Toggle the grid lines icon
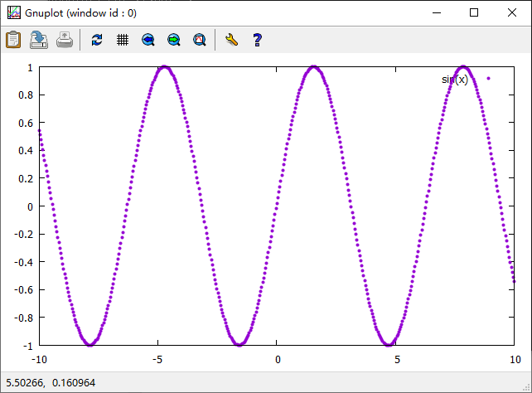This screenshot has width=532, height=393. point(123,40)
